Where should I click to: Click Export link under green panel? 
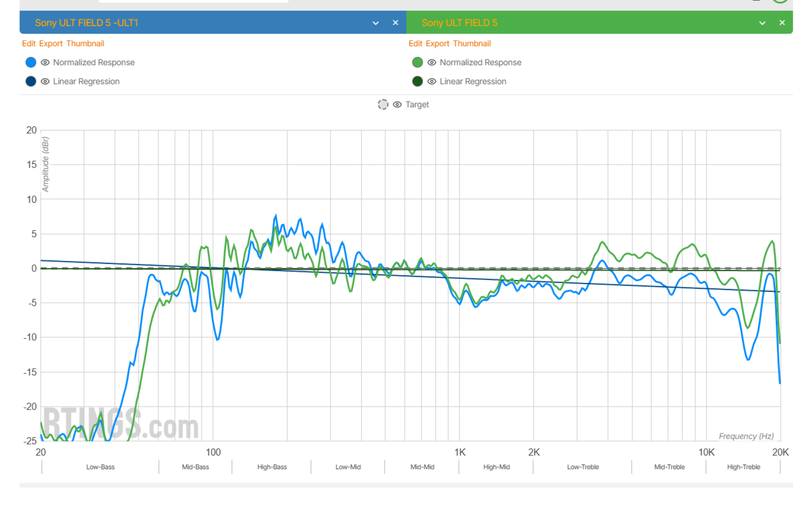pos(438,44)
